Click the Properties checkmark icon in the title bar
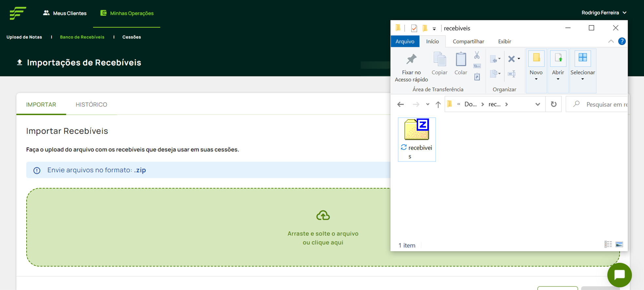The height and width of the screenshot is (290, 644). tap(414, 28)
